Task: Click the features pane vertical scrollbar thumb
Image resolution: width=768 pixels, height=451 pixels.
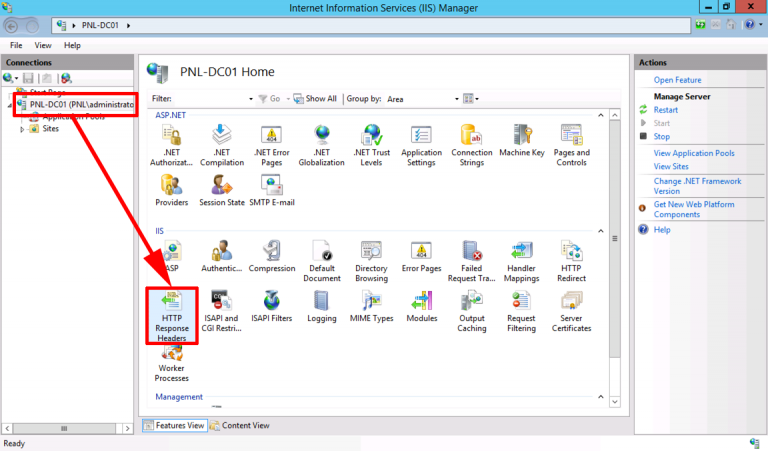Action: click(x=615, y=239)
